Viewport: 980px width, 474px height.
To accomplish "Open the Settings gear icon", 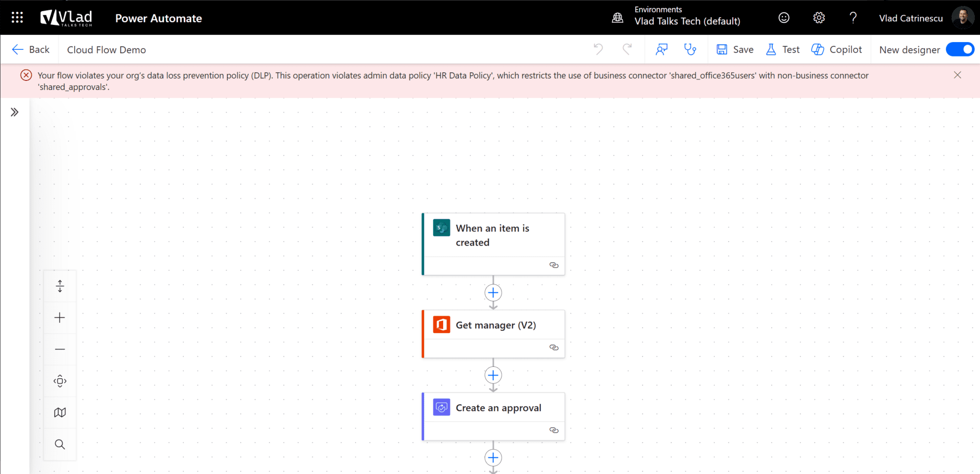I will pyautogui.click(x=818, y=17).
